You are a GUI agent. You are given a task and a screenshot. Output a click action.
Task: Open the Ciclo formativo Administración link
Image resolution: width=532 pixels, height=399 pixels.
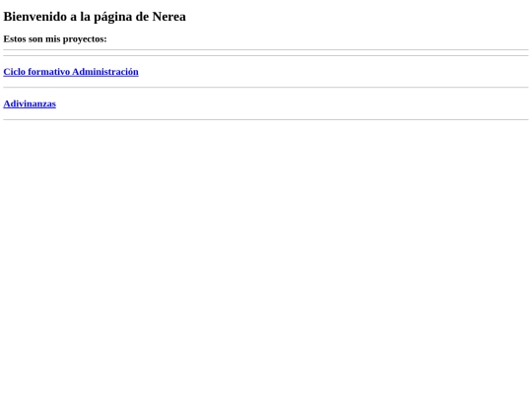click(x=71, y=72)
